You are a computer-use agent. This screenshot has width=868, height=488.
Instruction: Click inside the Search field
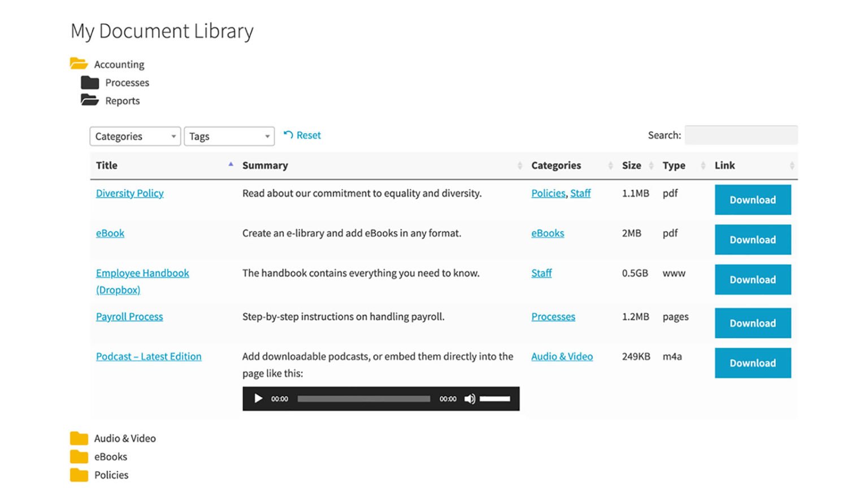[740, 135]
